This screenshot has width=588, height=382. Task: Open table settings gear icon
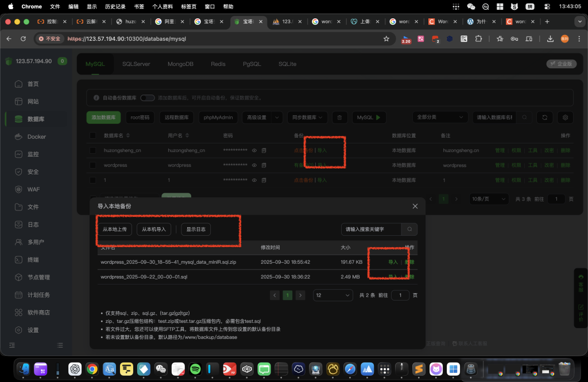point(566,118)
